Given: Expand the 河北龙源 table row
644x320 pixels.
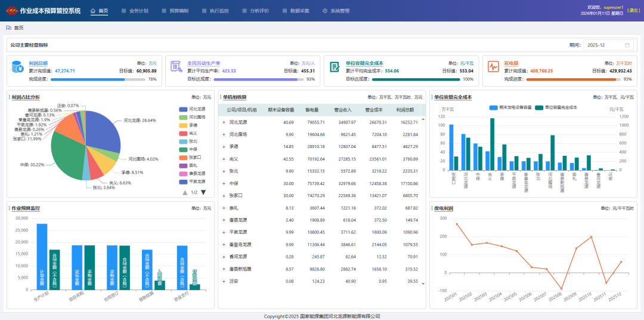Looking at the screenshot, I should [x=224, y=122].
